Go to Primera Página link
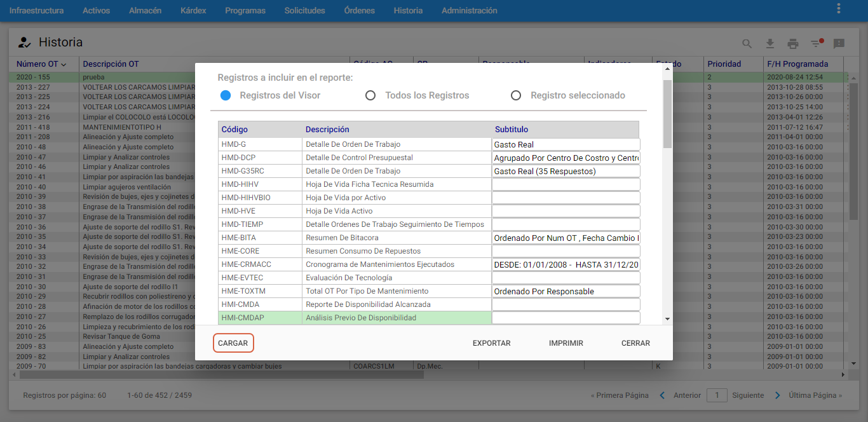Screen dimensions: 868x422 (x=620, y=395)
